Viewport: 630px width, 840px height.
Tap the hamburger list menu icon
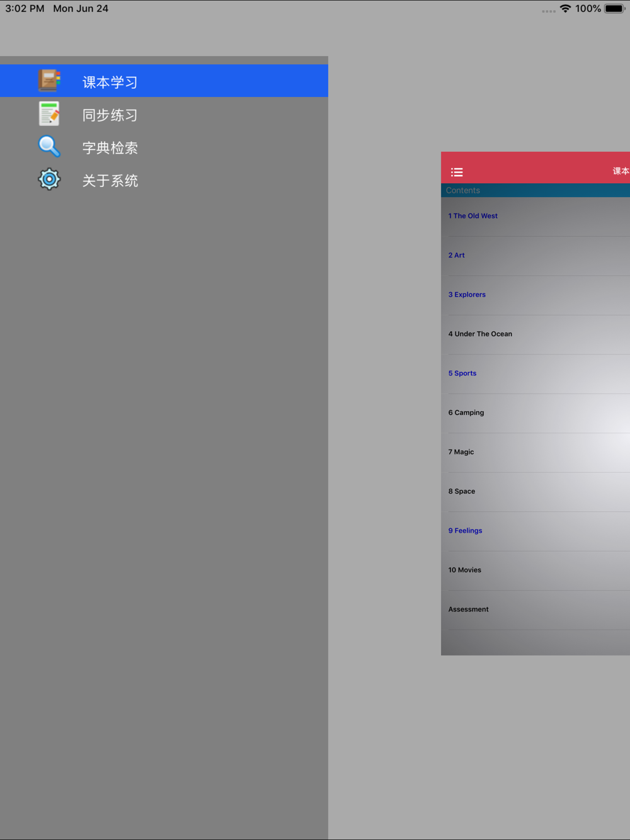457,172
